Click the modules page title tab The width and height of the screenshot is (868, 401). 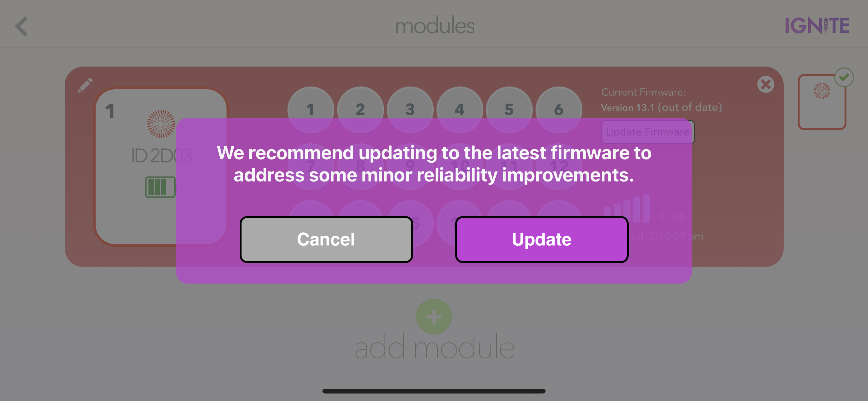[433, 25]
